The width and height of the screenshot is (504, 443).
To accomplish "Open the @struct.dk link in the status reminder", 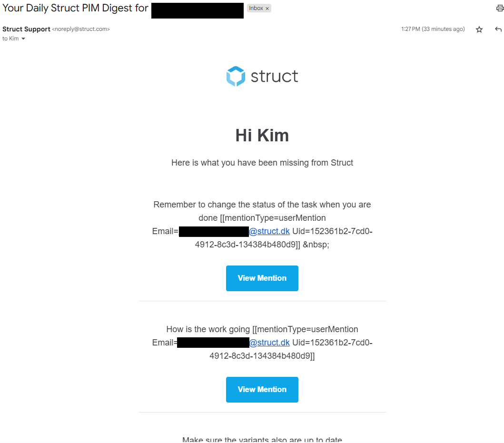I will tap(269, 231).
